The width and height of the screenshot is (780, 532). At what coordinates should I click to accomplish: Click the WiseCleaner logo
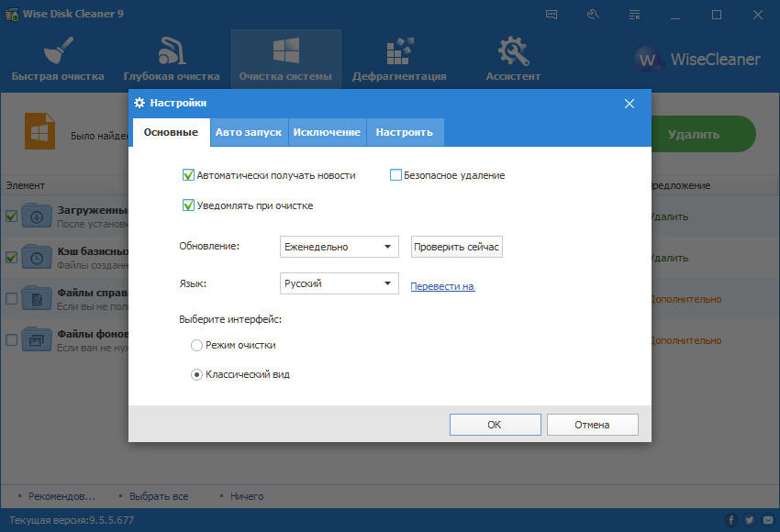coord(697,60)
